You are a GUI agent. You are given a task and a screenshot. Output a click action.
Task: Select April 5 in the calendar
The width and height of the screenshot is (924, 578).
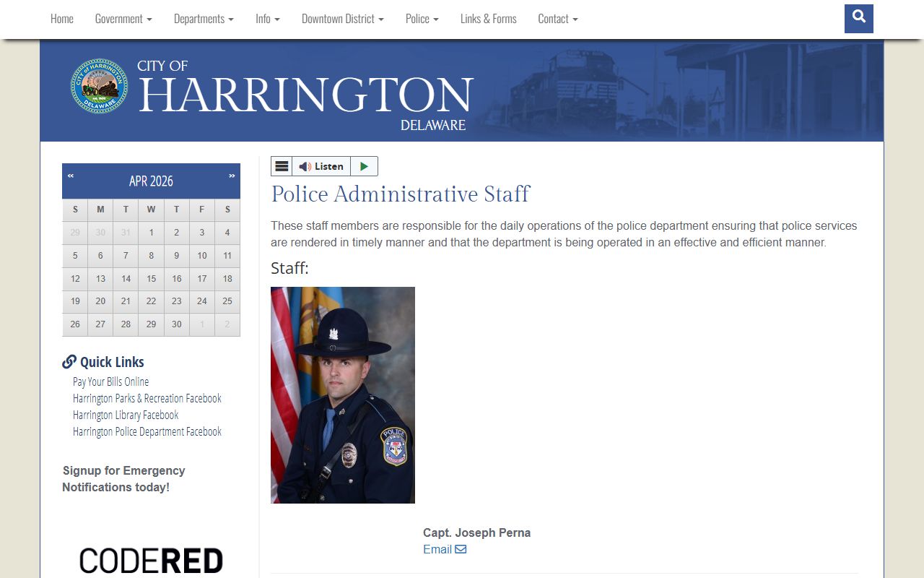pyautogui.click(x=75, y=256)
